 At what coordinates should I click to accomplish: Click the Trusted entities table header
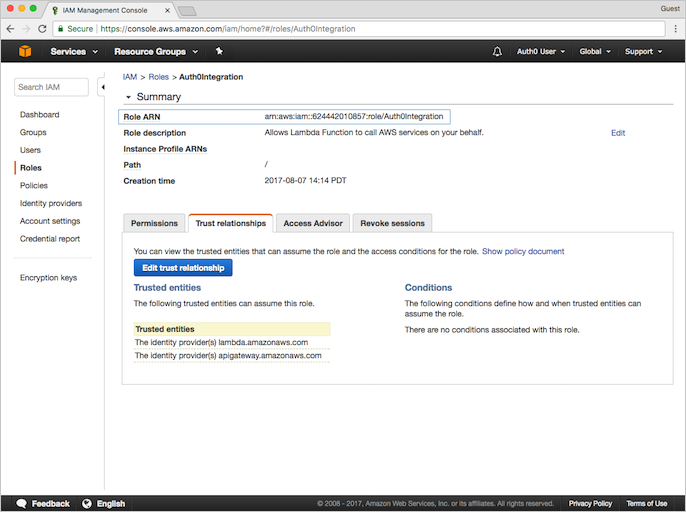coord(232,329)
